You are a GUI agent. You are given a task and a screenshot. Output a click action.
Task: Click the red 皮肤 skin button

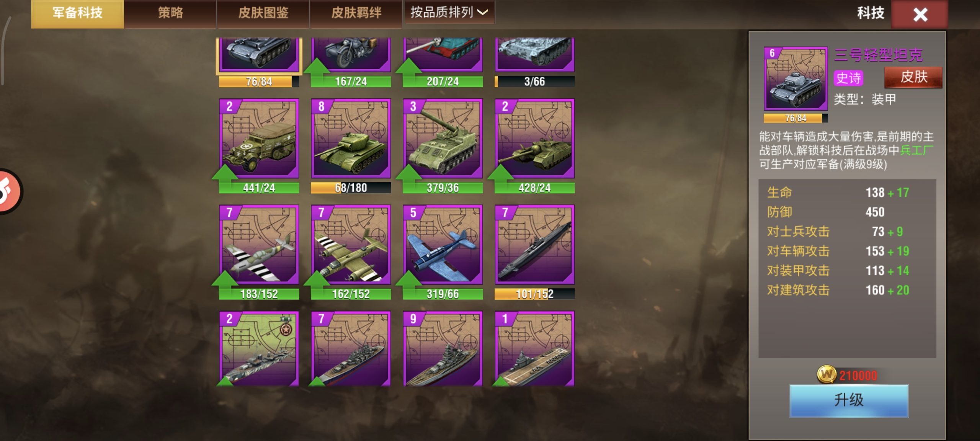[913, 77]
